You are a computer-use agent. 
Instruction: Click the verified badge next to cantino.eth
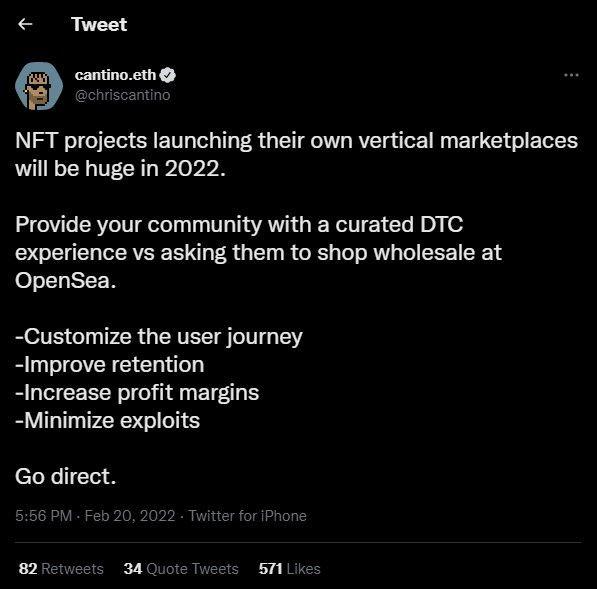[168, 75]
